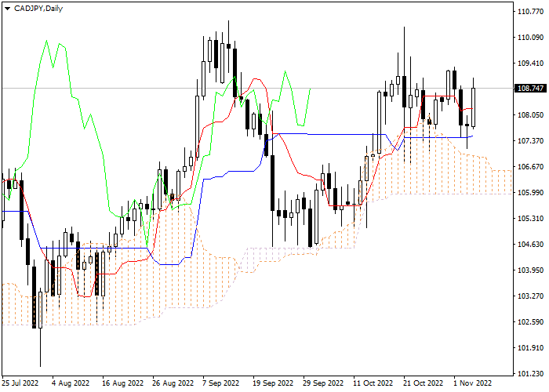Click the 101.230 price axis label

click(x=530, y=374)
